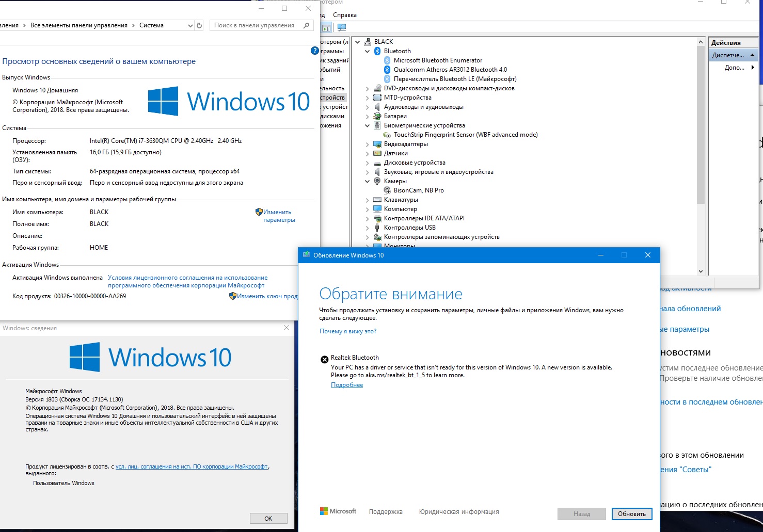Screen dimensions: 763x532
Task: Click the device tree scrollbar down arrow
Action: 701,271
